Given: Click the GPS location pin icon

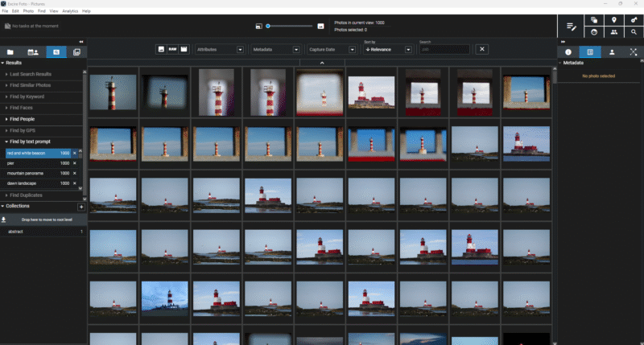Looking at the screenshot, I should [x=614, y=20].
